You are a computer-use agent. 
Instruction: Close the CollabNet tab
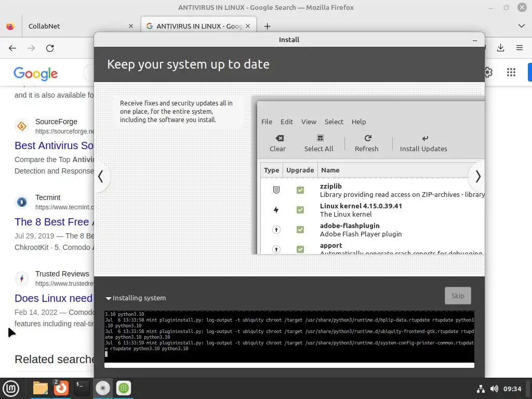click(x=130, y=26)
